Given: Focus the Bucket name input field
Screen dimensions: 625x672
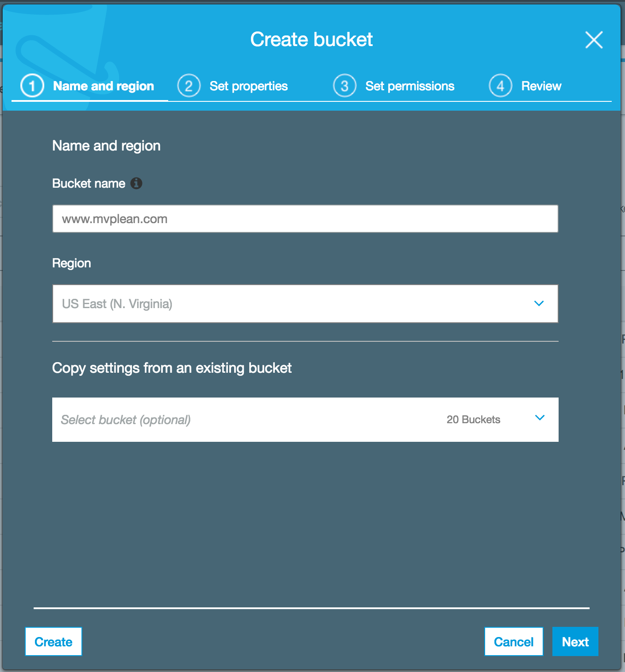Looking at the screenshot, I should coord(305,219).
